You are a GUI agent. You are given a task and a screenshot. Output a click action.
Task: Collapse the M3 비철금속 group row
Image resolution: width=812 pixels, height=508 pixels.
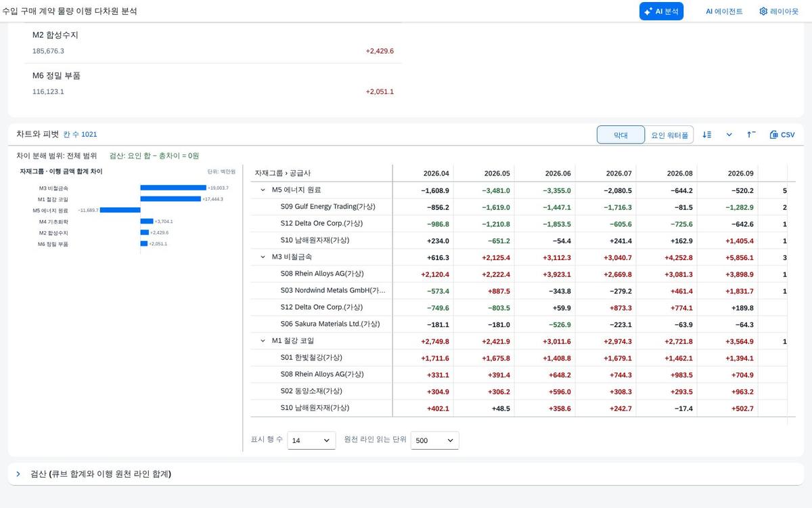263,257
